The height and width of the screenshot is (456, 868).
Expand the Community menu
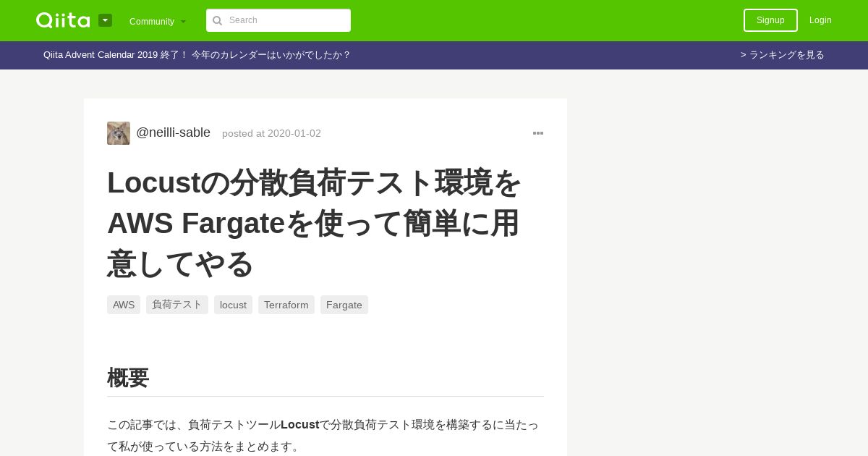coord(158,21)
